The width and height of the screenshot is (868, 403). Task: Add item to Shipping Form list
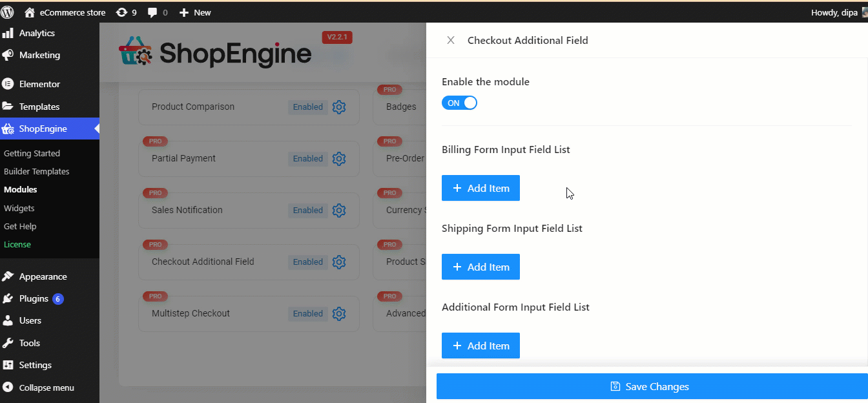tap(480, 267)
